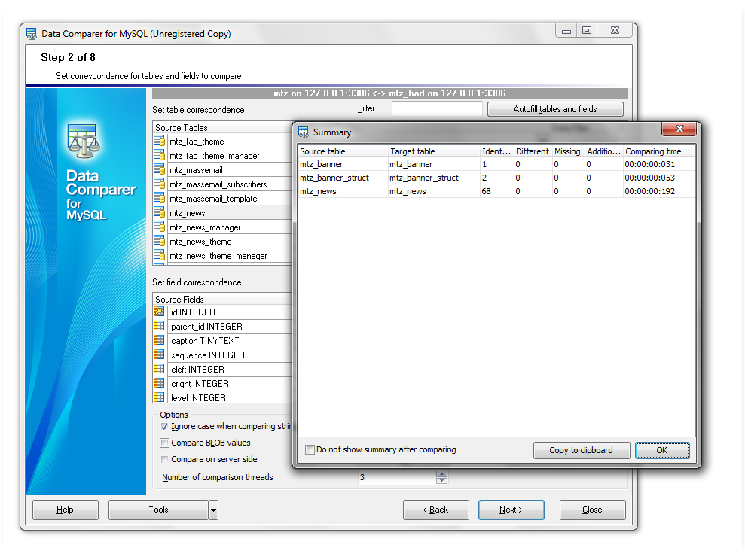Click the Close button of the wizard
Viewport: 745px width, 560px height.
(592, 510)
